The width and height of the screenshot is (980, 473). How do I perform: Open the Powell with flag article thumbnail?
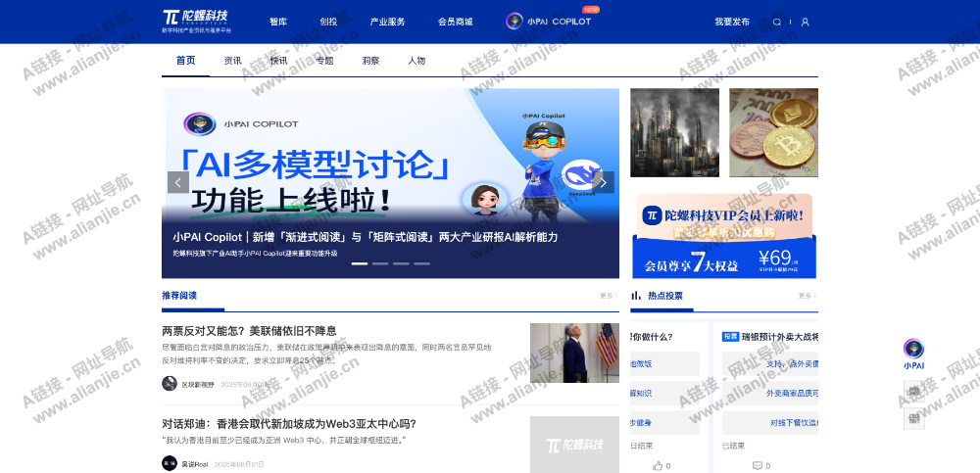574,353
